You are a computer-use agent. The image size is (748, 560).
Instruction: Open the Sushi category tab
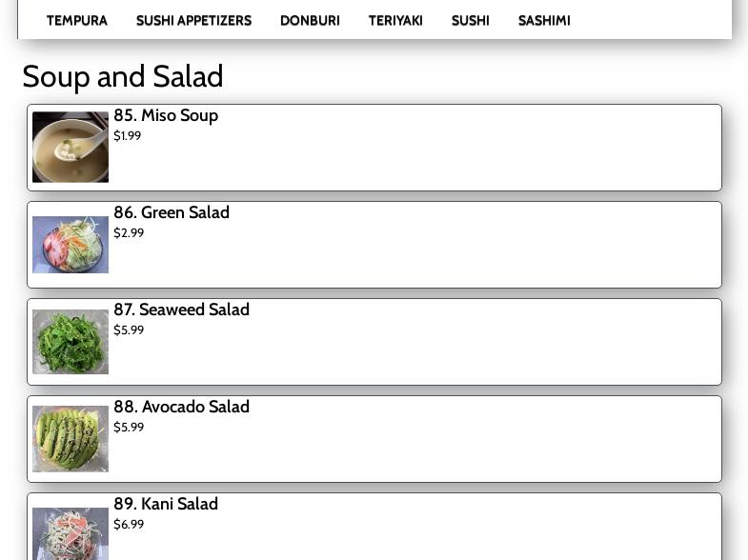[471, 20]
